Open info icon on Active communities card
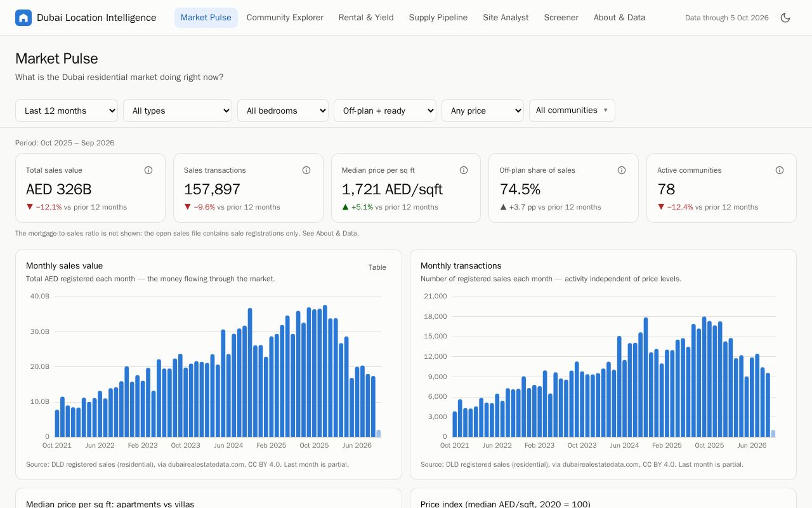This screenshot has height=508, width=812. (780, 170)
